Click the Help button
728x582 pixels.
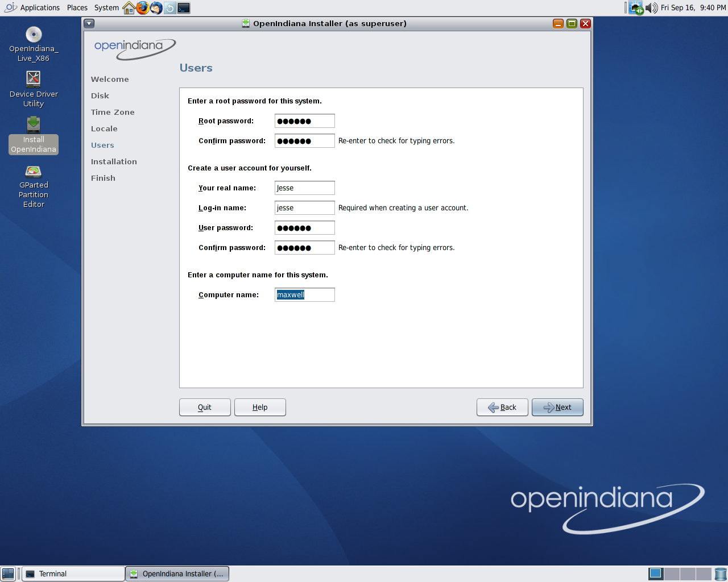click(x=260, y=408)
